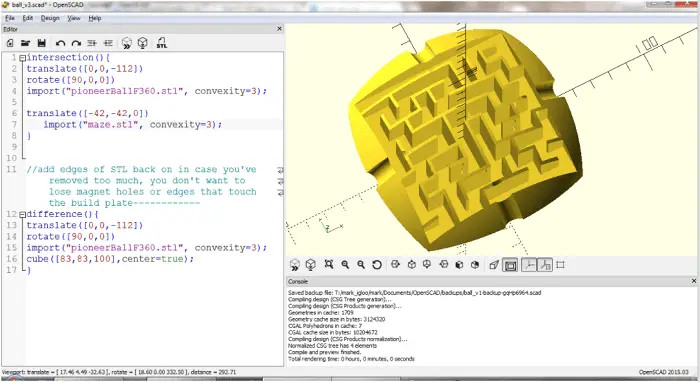Indent the selected code
Viewport: 700px width, 382px height.
point(108,43)
